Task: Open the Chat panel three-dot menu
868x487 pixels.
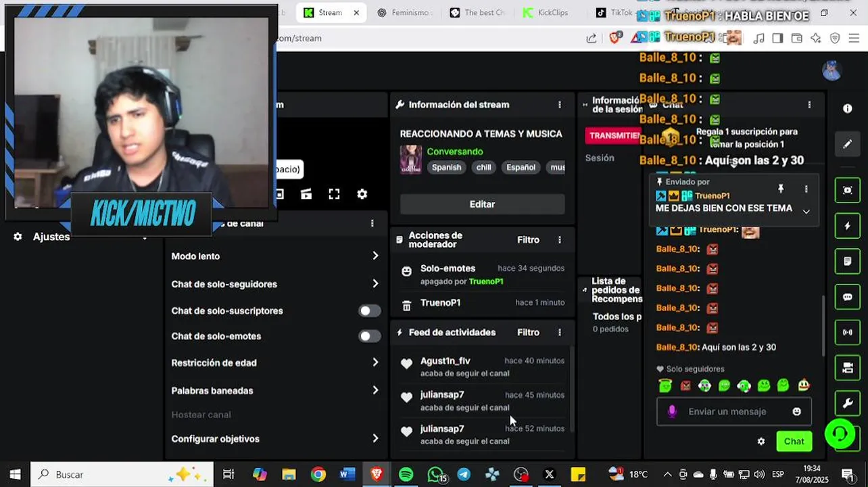Action: pyautogui.click(x=809, y=105)
